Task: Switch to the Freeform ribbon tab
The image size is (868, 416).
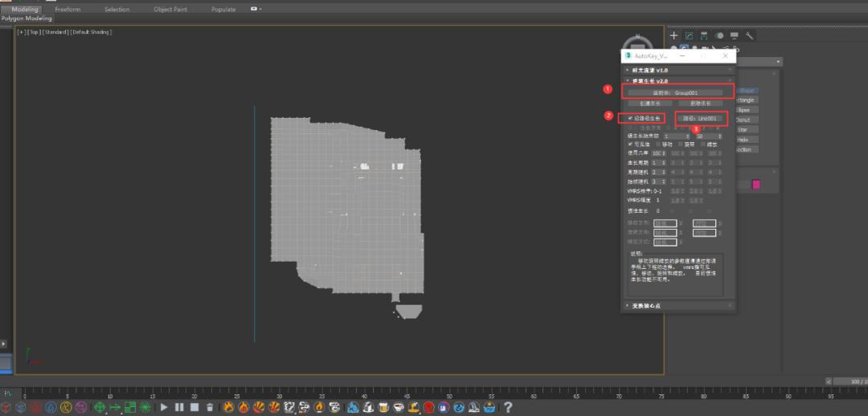Action: coord(68,9)
